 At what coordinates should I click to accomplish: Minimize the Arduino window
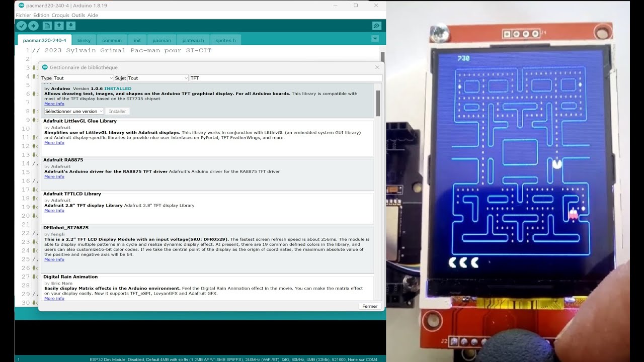(336, 6)
